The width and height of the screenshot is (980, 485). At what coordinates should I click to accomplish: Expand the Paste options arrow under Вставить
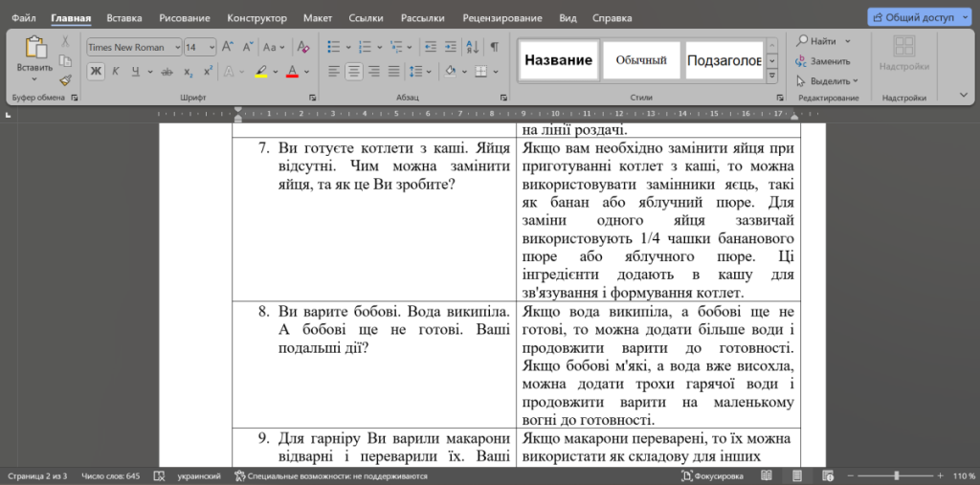point(35,78)
